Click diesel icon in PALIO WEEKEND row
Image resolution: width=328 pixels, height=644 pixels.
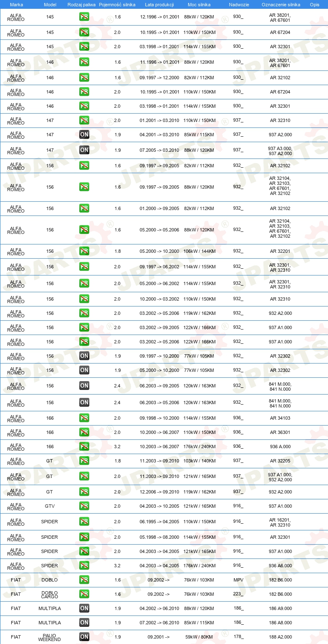point(84,637)
